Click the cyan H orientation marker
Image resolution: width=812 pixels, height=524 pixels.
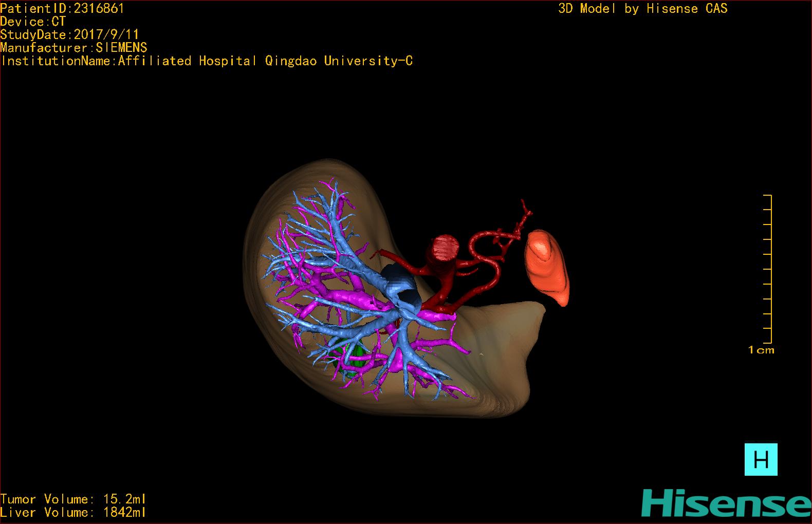761,459
